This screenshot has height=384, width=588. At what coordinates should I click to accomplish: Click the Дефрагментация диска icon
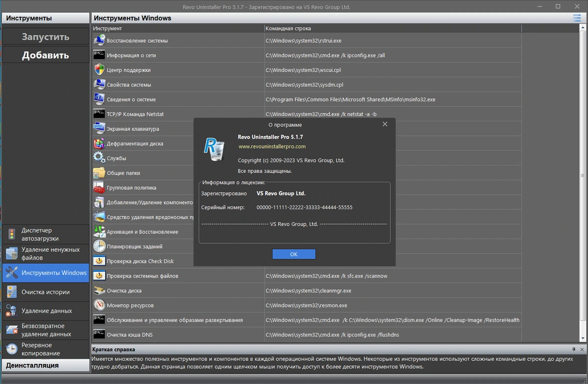[x=99, y=143]
